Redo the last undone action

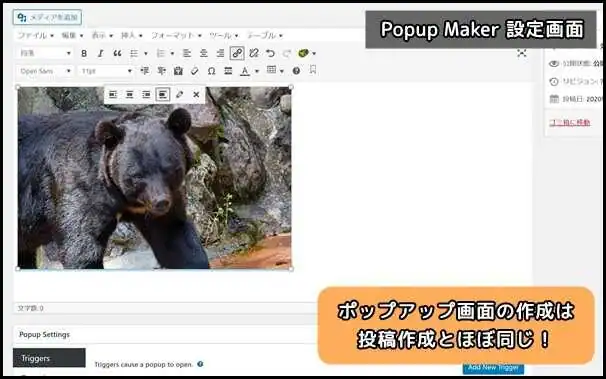tap(287, 53)
